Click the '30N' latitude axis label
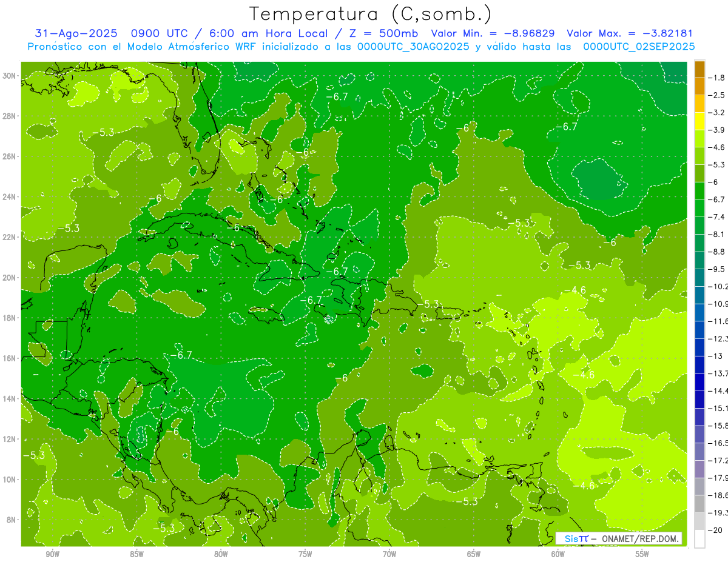Viewport: 728px width, 562px height. (10, 76)
